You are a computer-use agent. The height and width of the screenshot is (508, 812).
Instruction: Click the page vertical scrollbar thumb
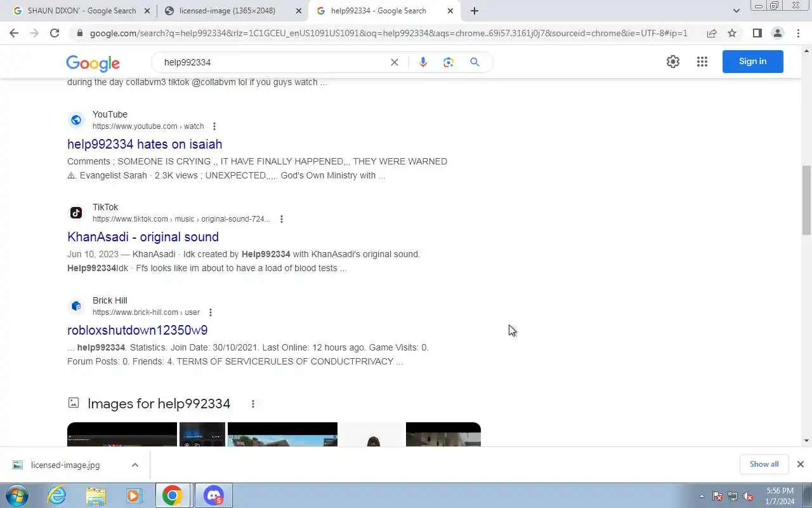click(x=806, y=200)
